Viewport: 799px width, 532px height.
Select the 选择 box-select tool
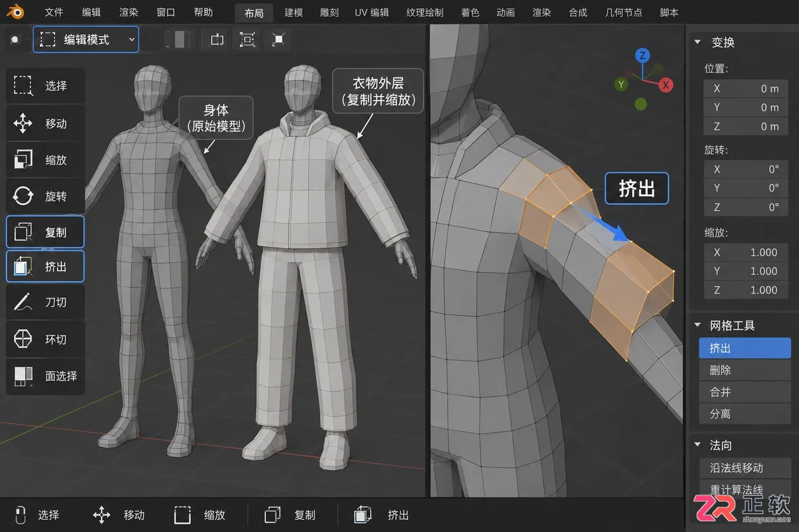[45, 86]
